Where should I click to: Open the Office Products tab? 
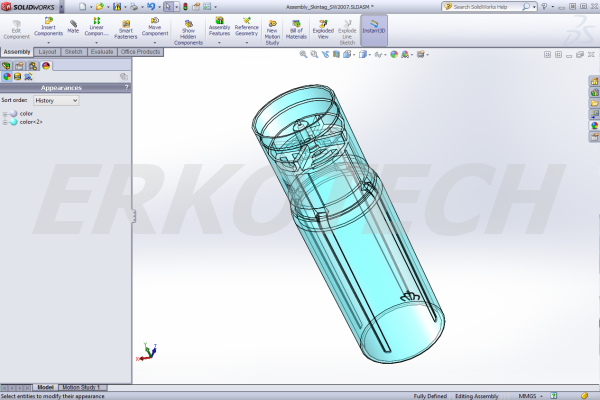click(140, 51)
